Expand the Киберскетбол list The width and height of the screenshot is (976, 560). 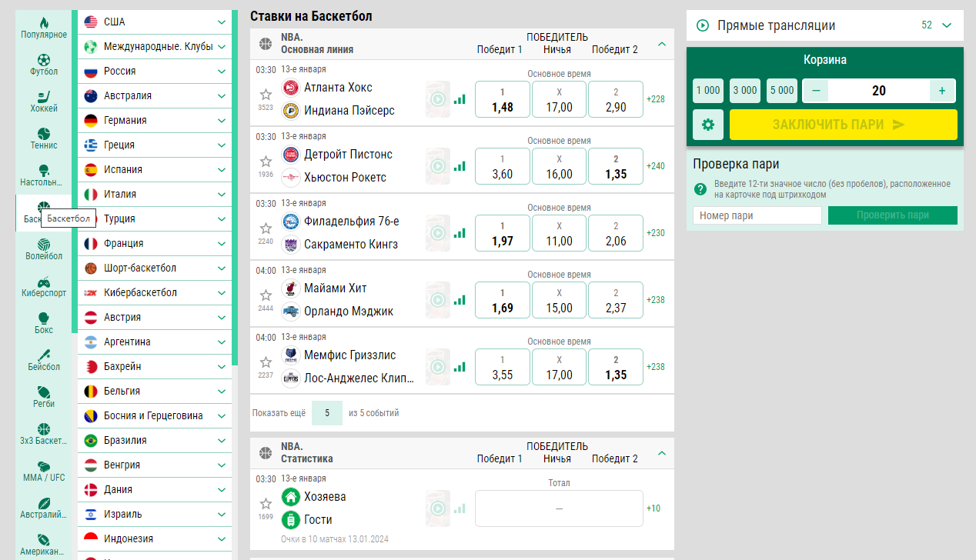tap(222, 293)
